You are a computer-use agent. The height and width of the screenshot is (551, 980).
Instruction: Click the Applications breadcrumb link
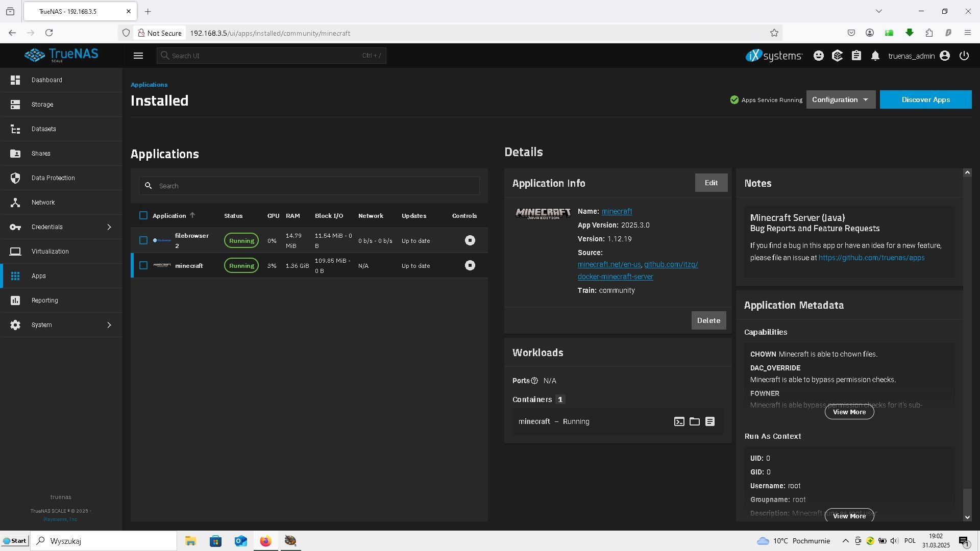(149, 85)
